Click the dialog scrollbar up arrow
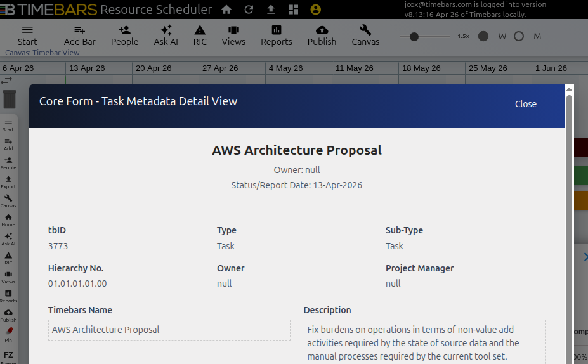This screenshot has height=364, width=588. click(x=569, y=89)
